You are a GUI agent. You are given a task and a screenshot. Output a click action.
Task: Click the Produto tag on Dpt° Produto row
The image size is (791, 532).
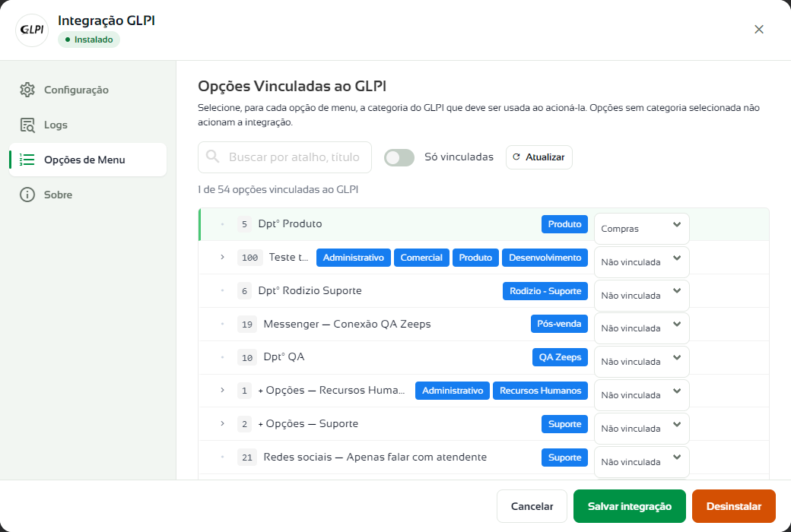[564, 224]
